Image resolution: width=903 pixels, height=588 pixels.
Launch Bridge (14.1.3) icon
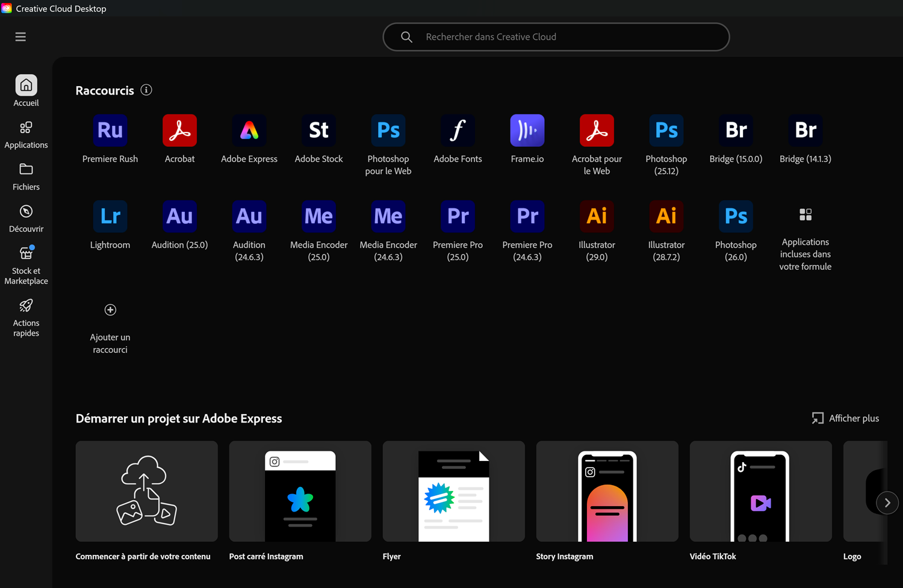[x=805, y=131]
